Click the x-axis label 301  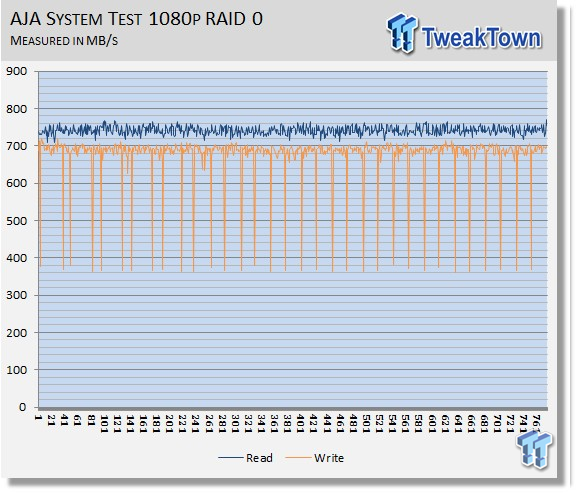[235, 424]
